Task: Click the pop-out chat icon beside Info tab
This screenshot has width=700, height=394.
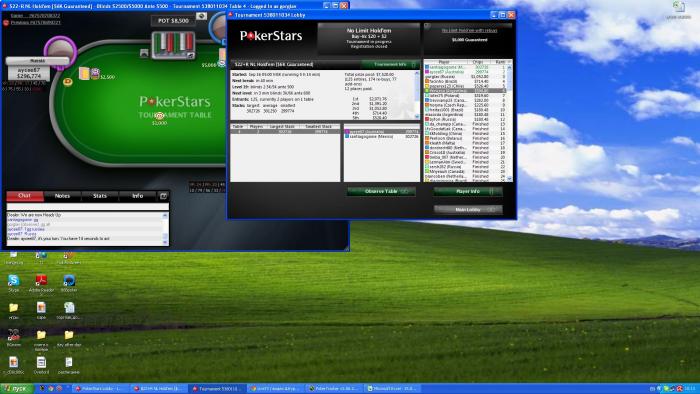Action: coord(163,196)
